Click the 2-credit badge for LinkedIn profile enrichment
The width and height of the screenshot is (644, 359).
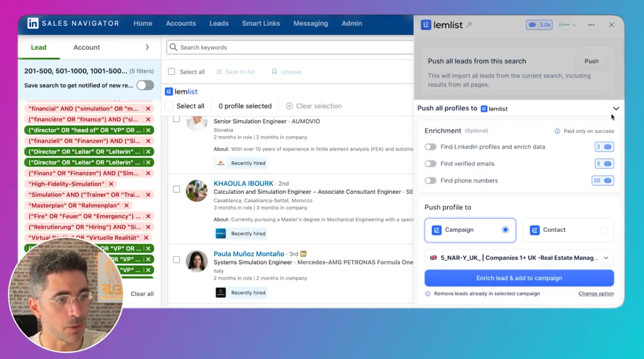pos(604,147)
